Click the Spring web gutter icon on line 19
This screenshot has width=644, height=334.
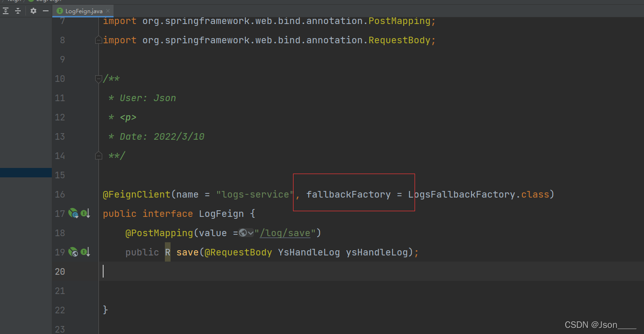click(73, 252)
